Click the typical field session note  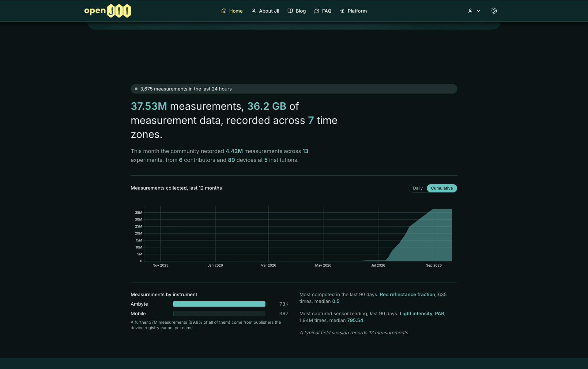click(354, 333)
